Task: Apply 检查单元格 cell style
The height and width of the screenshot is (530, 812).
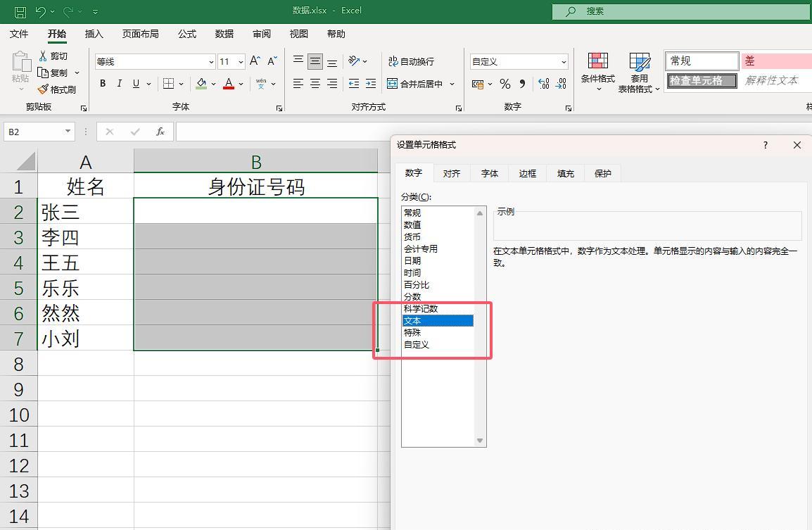Action: [702, 81]
